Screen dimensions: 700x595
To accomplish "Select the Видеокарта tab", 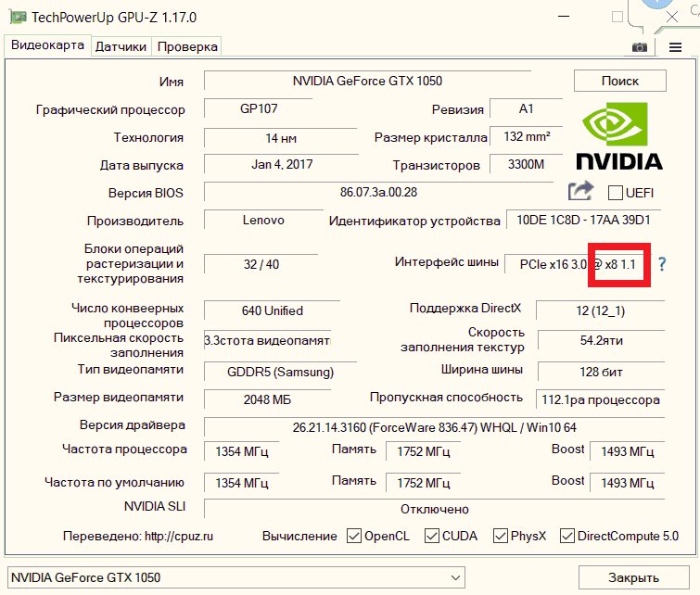I will click(47, 45).
